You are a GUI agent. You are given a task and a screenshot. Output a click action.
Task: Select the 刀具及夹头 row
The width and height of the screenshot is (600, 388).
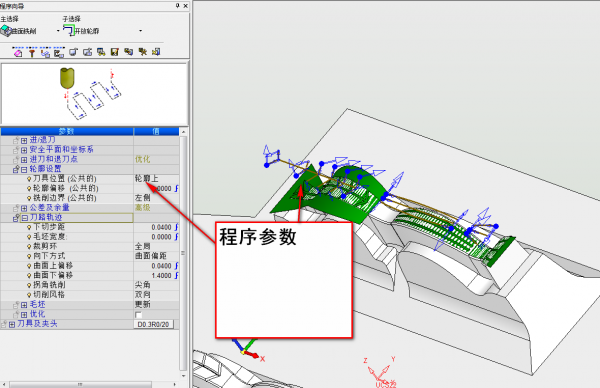click(x=90, y=324)
